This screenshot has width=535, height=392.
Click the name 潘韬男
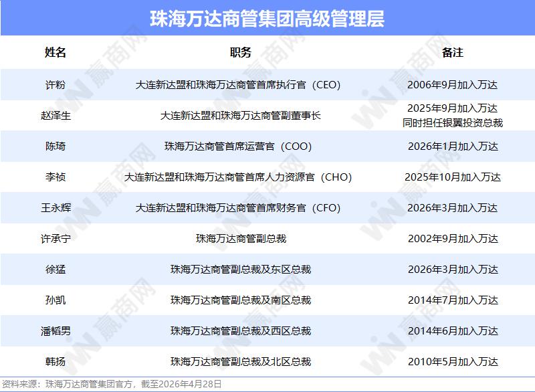pos(56,330)
